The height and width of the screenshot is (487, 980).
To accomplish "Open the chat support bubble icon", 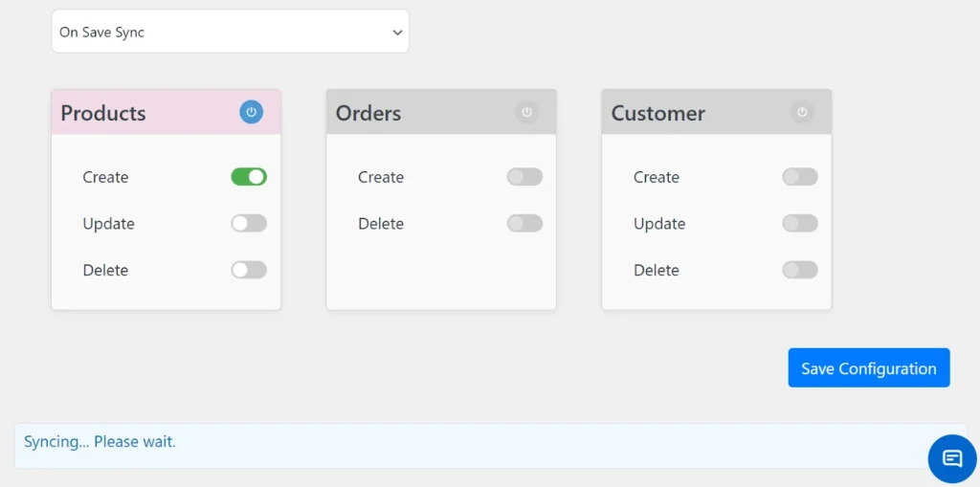I will (952, 458).
